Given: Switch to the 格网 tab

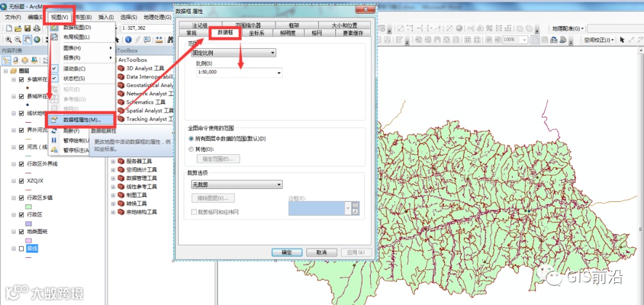Looking at the screenshot, I should (x=317, y=33).
